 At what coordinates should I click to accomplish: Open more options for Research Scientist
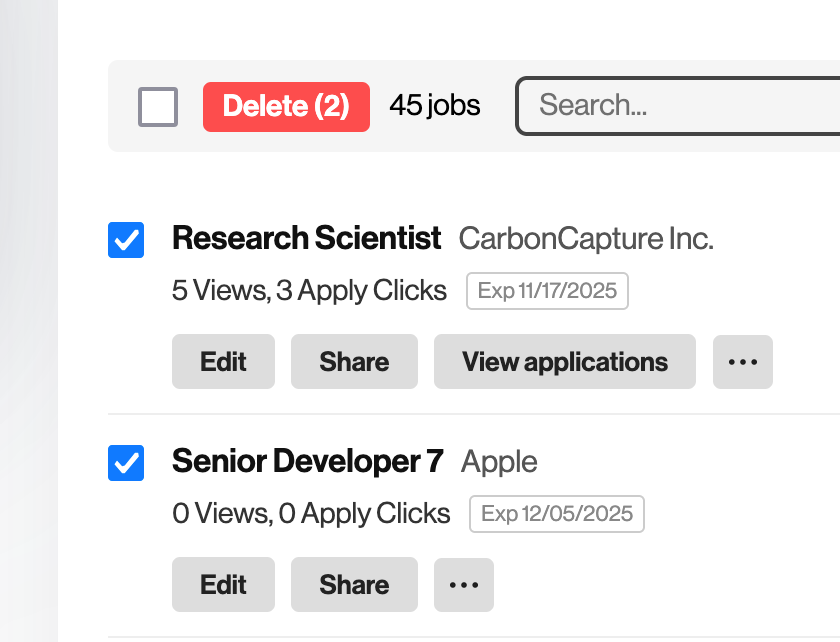point(742,362)
